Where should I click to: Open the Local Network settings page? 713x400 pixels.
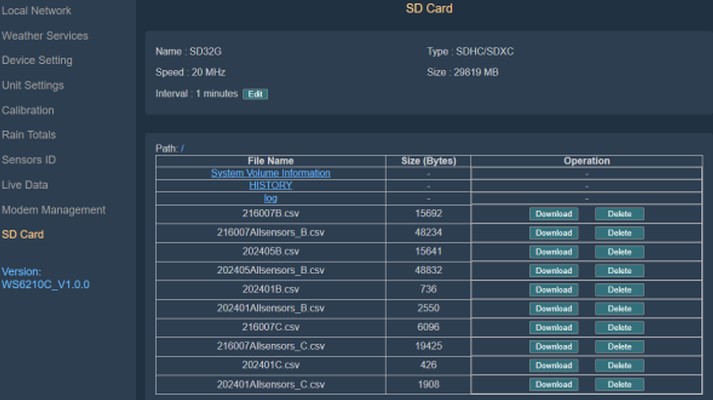36,10
